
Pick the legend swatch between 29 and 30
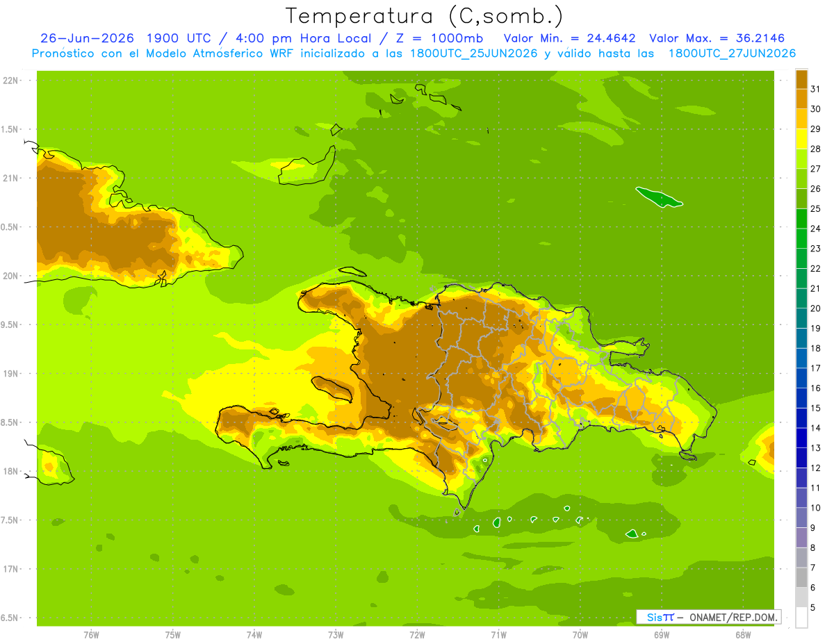[x=801, y=119]
